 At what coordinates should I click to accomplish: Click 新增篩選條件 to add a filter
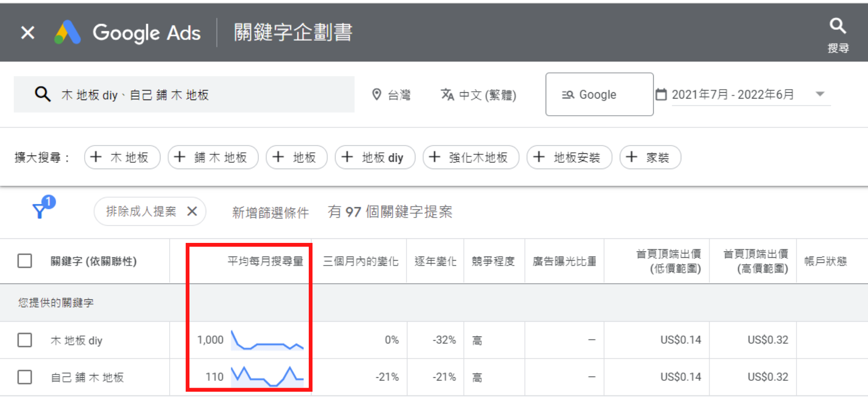(270, 212)
